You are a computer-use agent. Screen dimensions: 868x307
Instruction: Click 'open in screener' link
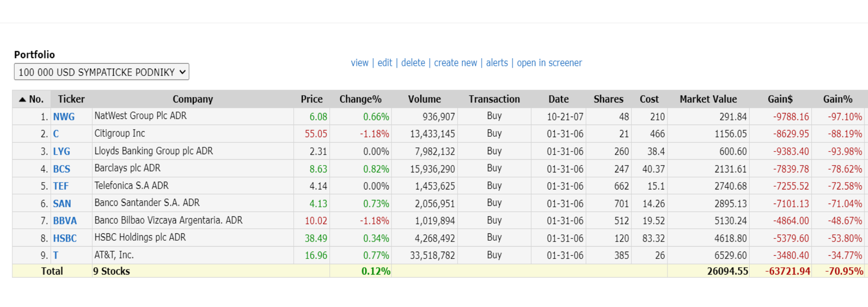click(x=549, y=63)
